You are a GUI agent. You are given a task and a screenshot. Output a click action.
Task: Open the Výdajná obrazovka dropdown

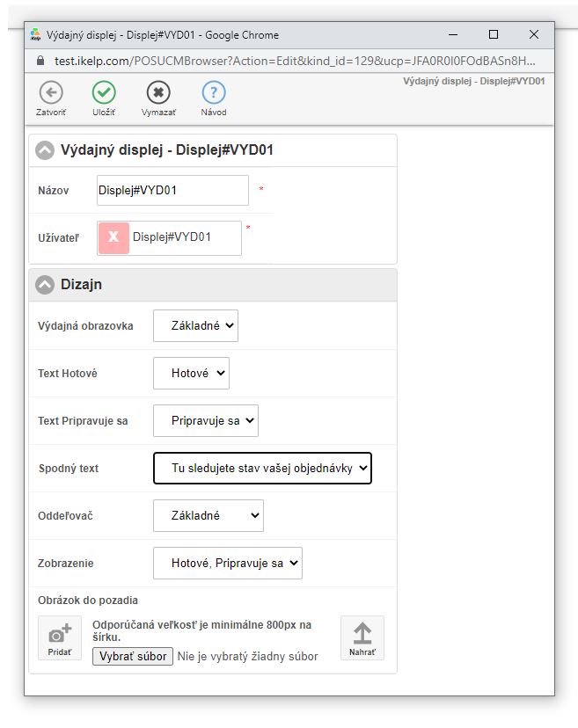tap(195, 325)
